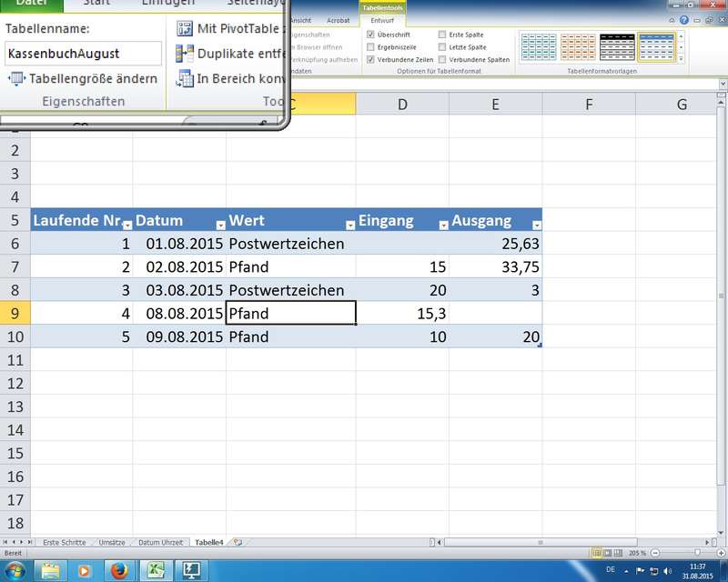Switch to the Erste Schritte sheet
The height and width of the screenshot is (582, 728).
click(x=65, y=542)
